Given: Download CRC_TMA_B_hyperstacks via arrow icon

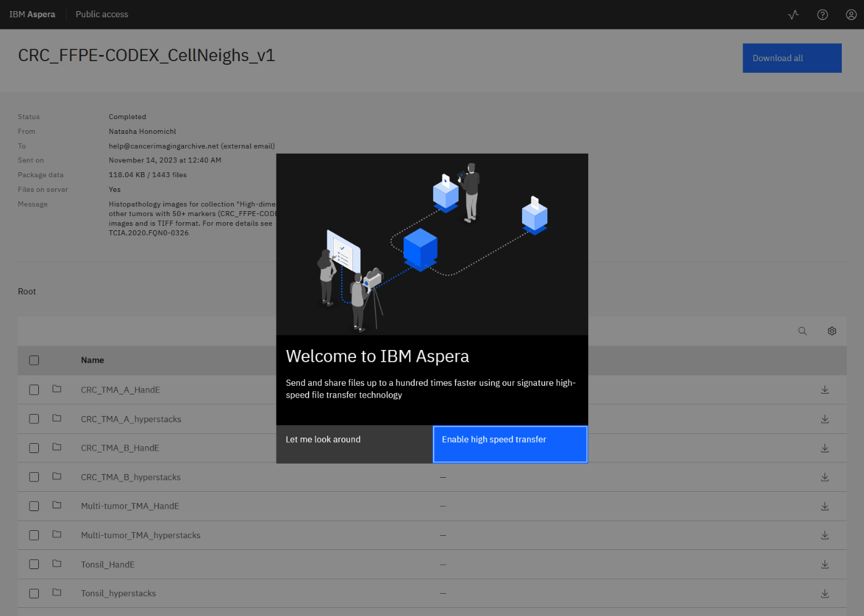Looking at the screenshot, I should [825, 477].
